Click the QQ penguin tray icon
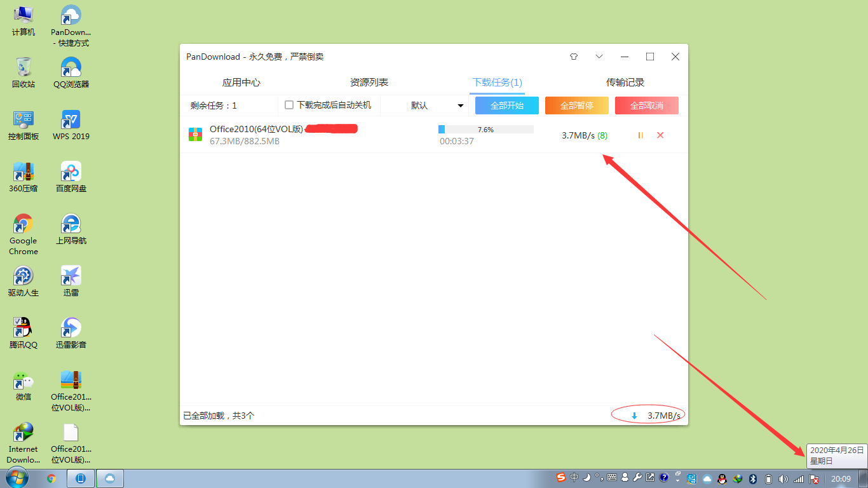Viewport: 868px width, 488px height. [722, 478]
